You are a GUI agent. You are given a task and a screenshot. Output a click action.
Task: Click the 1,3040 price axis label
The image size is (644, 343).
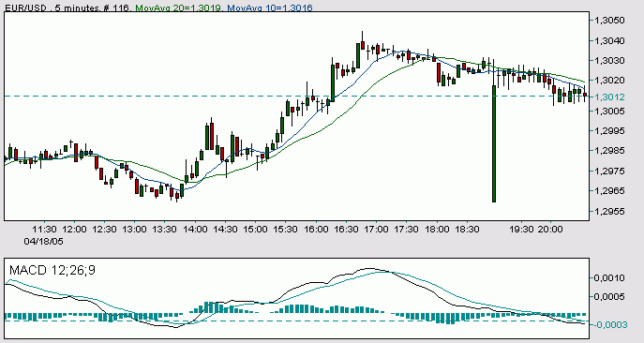609,40
